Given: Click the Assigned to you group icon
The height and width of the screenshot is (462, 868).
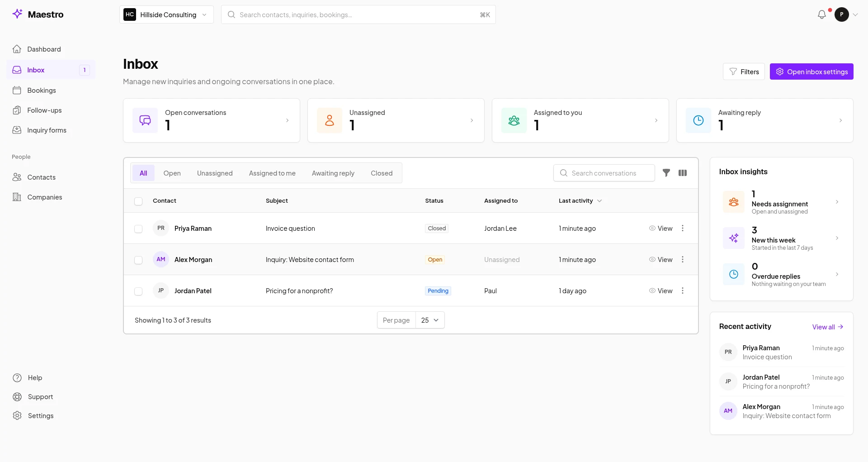Looking at the screenshot, I should [x=514, y=120].
